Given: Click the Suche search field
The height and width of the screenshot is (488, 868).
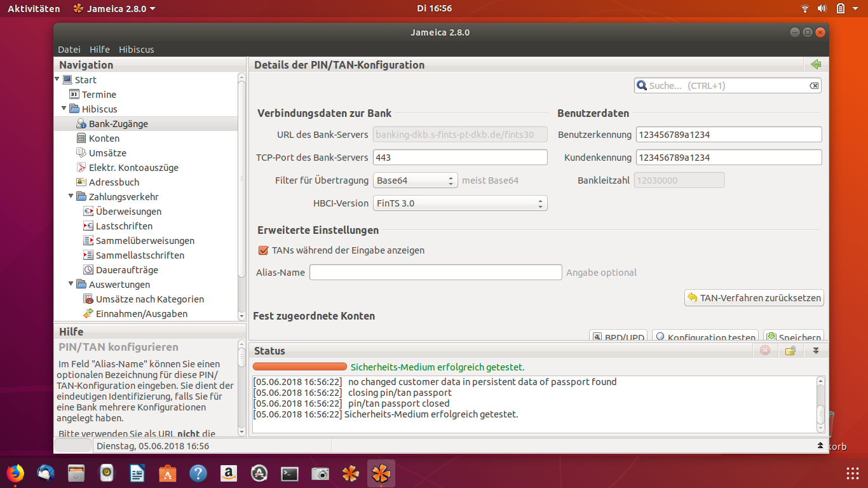Looking at the screenshot, I should [728, 86].
